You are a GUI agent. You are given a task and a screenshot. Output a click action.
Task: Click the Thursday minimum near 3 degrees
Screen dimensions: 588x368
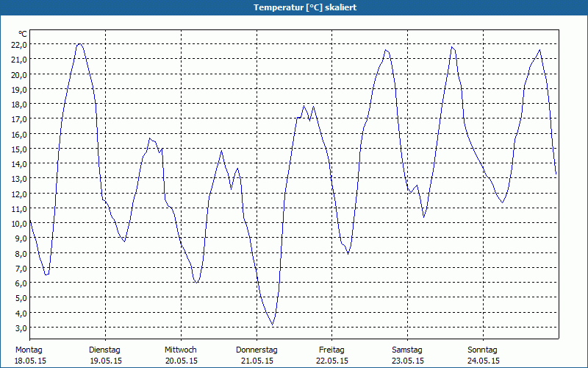[x=272, y=325]
